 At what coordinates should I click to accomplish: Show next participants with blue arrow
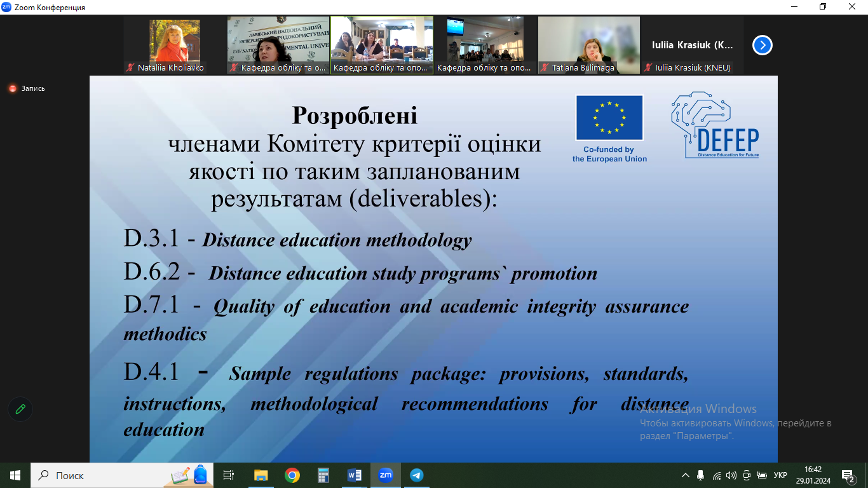pos(762,45)
